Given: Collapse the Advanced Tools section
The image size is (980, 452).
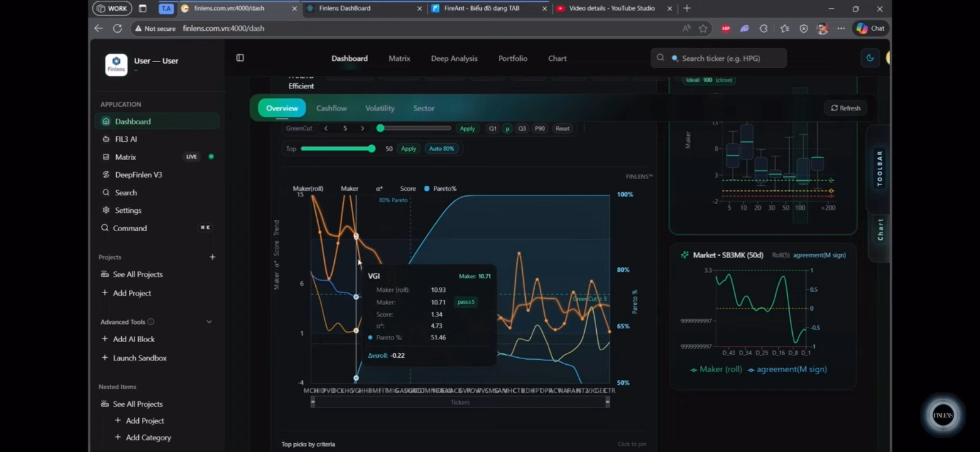Looking at the screenshot, I should [209, 322].
